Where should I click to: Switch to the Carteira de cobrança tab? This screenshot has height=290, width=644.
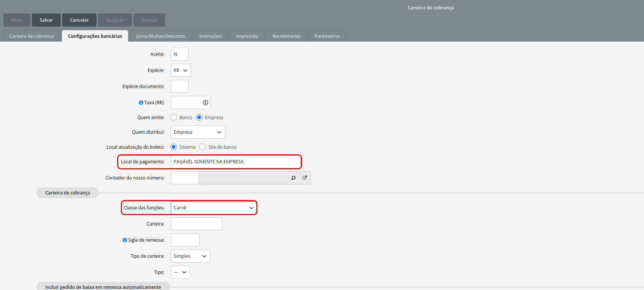(32, 36)
